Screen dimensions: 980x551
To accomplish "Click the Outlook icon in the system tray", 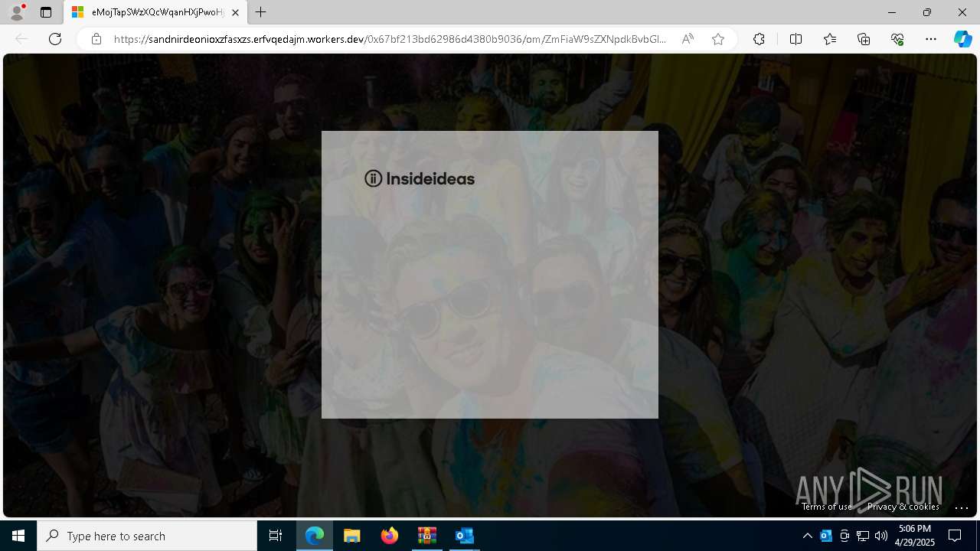I will click(x=826, y=536).
